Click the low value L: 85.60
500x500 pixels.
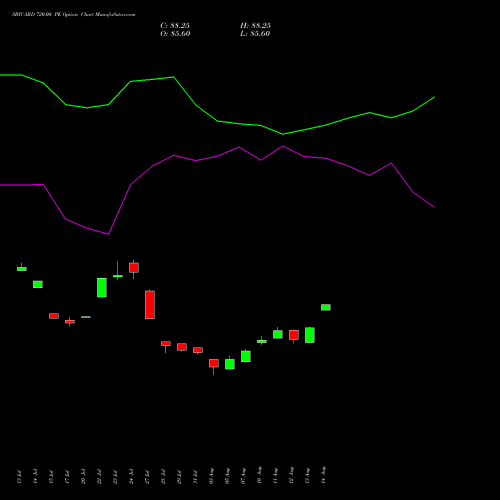(x=255, y=34)
